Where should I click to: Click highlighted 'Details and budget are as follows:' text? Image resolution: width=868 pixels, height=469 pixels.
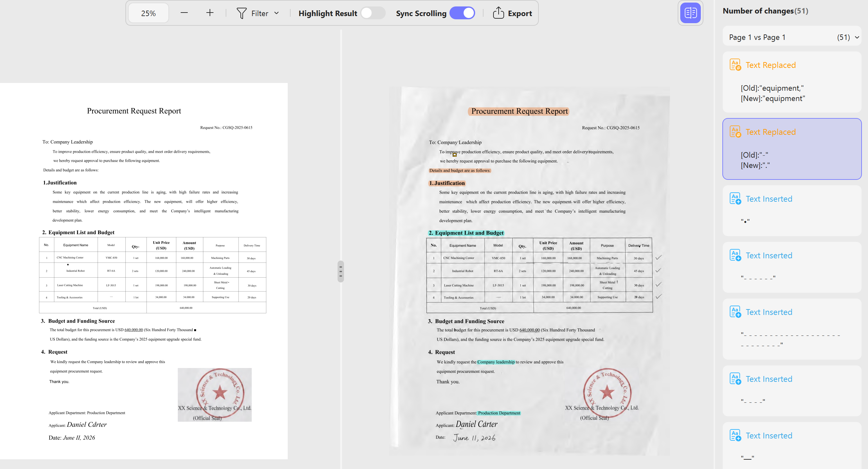[460, 170]
